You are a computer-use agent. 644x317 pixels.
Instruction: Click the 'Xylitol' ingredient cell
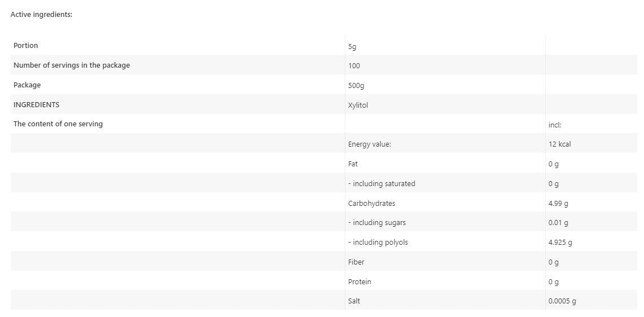pos(358,105)
